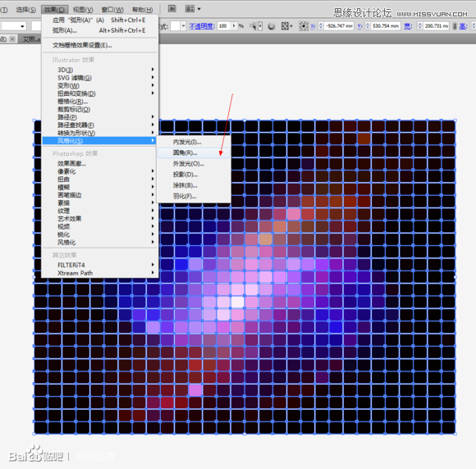The width and height of the screenshot is (476, 469).
Task: Click the 不透明度 link
Action: 202,26
